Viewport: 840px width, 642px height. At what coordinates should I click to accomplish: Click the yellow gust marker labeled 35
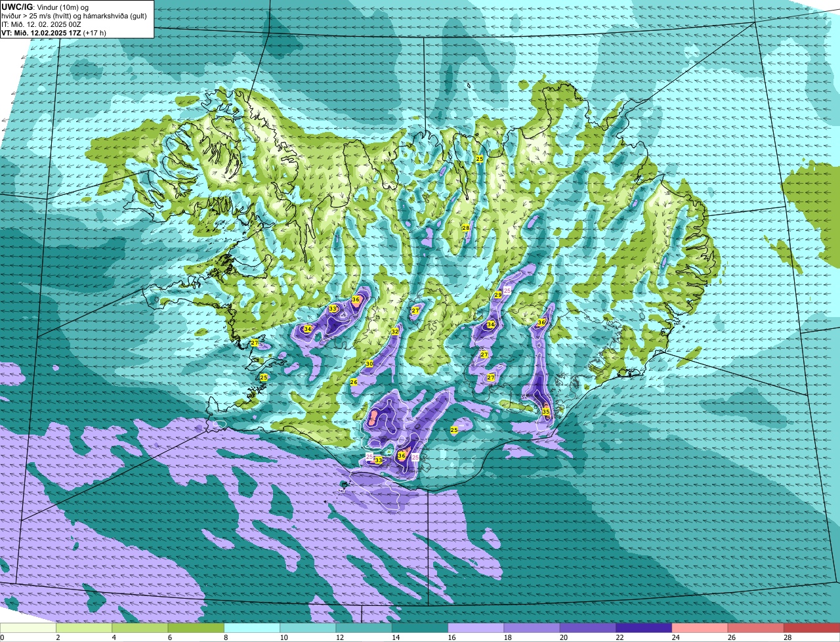click(x=546, y=412)
